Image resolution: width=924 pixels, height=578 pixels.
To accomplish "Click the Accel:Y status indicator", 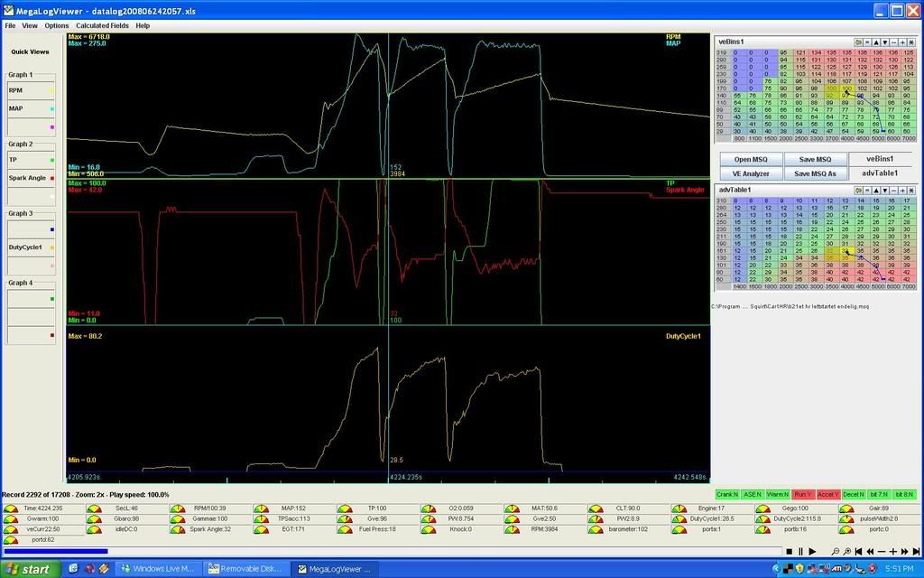I will click(828, 494).
